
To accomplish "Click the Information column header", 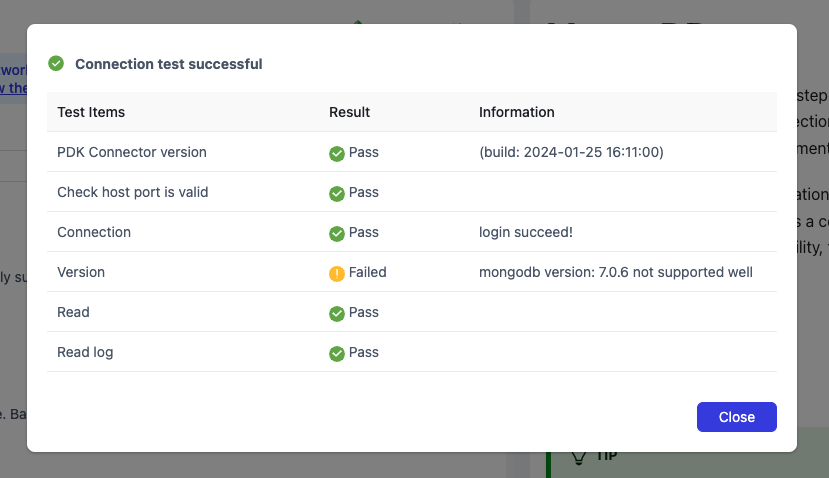I will click(516, 112).
